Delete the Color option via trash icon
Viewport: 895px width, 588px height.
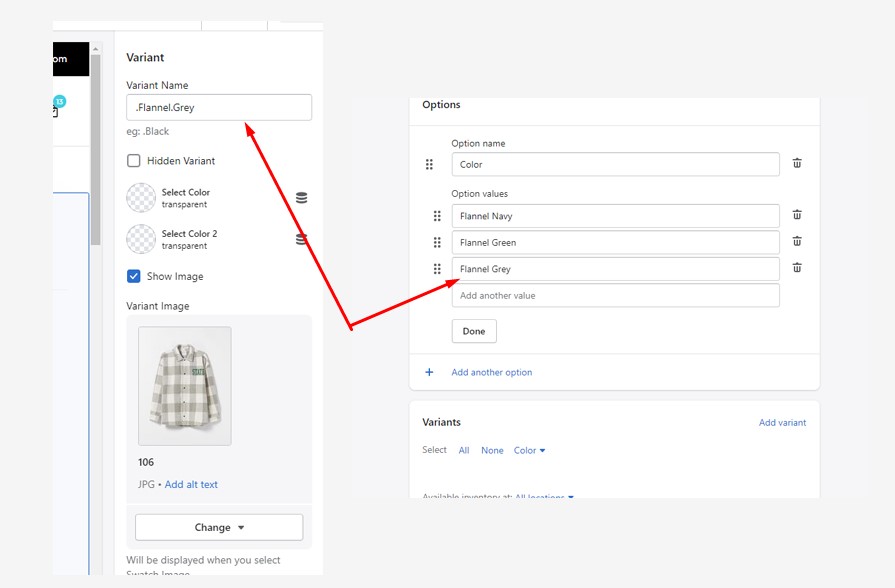point(797,163)
